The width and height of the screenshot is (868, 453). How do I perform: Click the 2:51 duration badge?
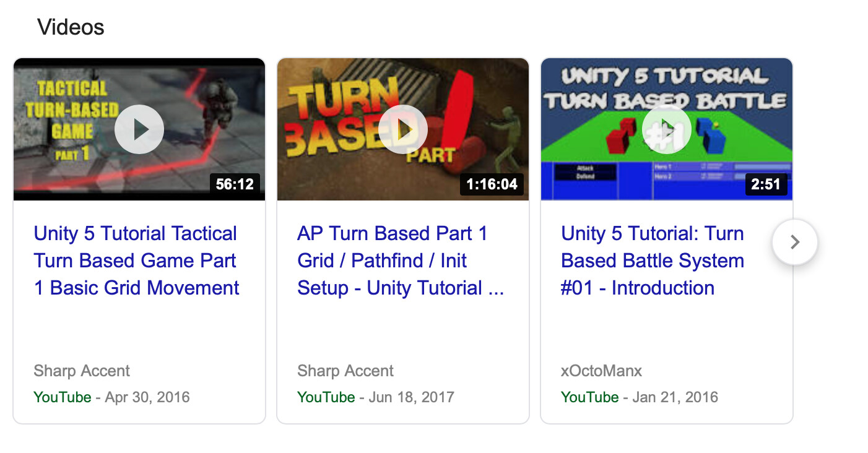[x=765, y=184]
